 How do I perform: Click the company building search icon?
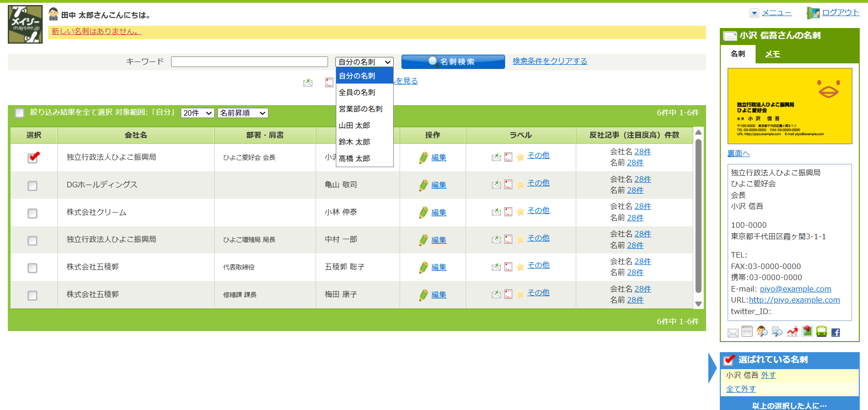tap(777, 331)
